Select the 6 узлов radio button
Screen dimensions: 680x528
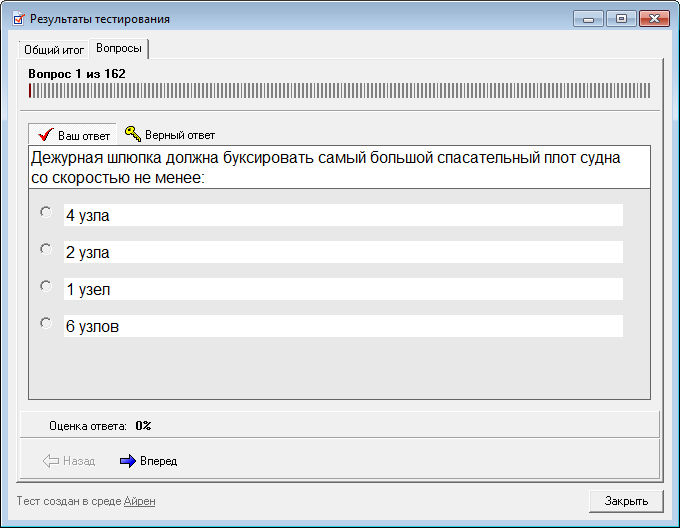click(45, 323)
